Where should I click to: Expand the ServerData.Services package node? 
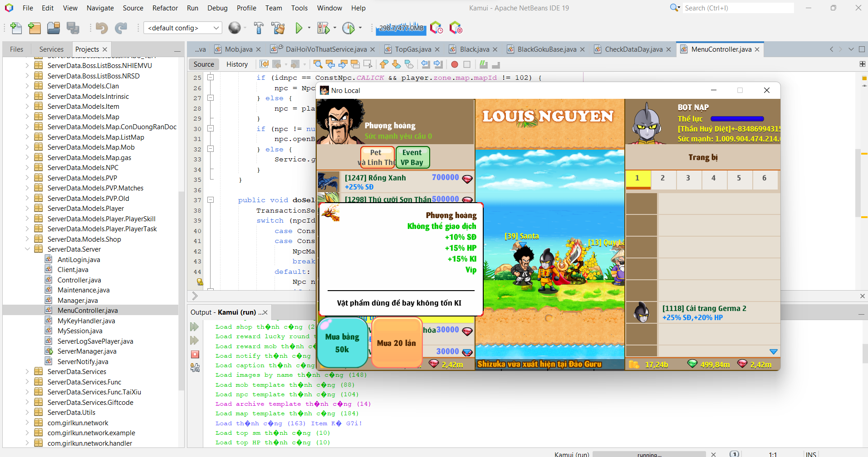pos(27,372)
